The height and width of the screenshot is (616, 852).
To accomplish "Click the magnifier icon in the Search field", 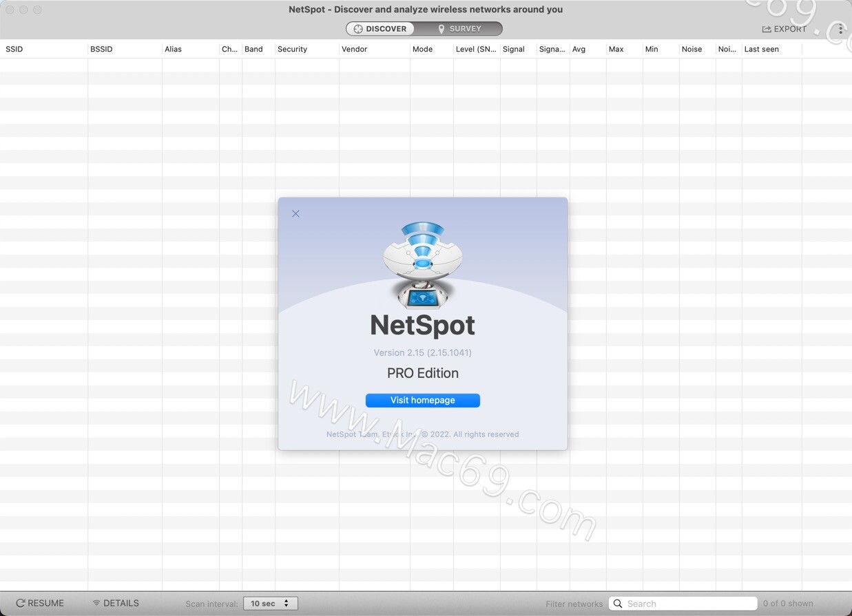I will [x=619, y=603].
